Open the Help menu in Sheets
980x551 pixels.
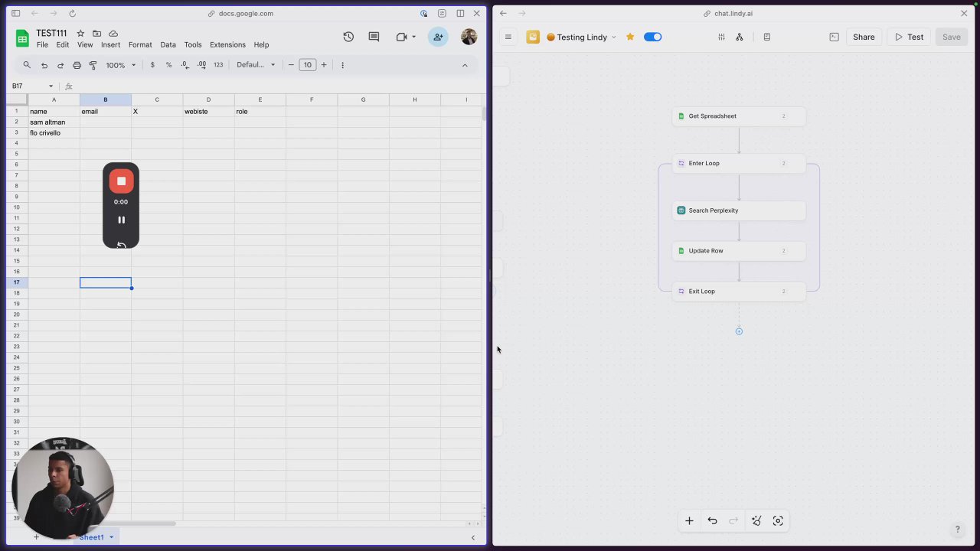click(x=261, y=44)
